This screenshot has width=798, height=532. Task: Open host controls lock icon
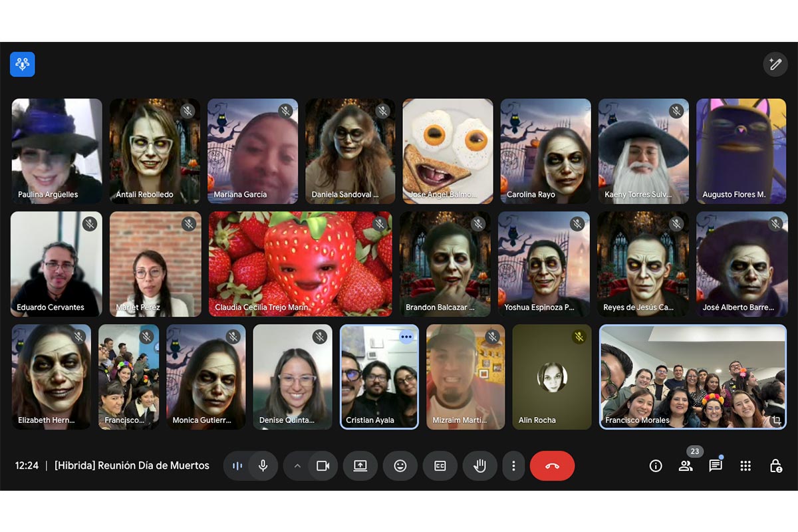[775, 466]
